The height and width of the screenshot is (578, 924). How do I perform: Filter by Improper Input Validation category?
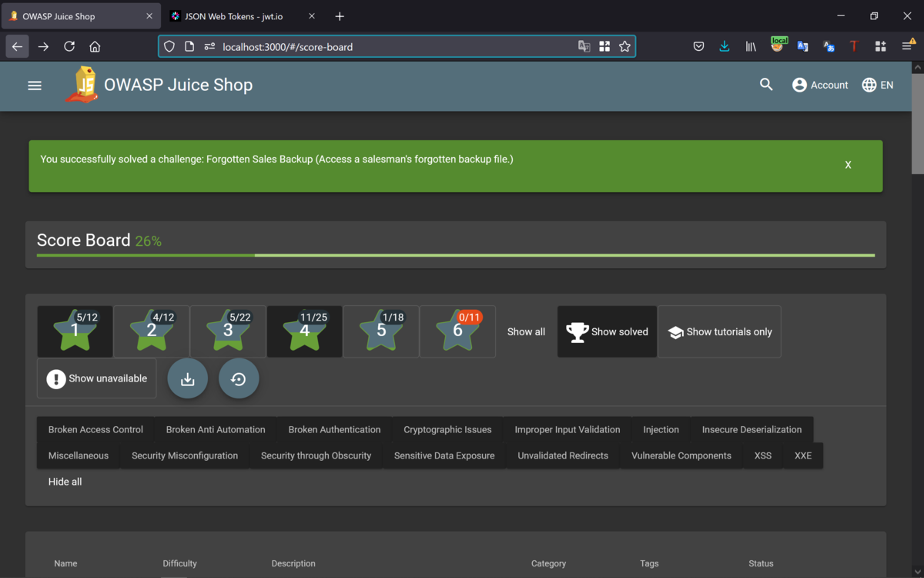(567, 430)
